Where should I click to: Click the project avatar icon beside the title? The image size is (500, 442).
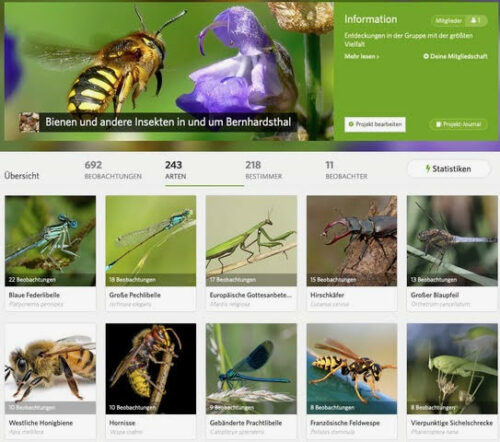pyautogui.click(x=29, y=122)
